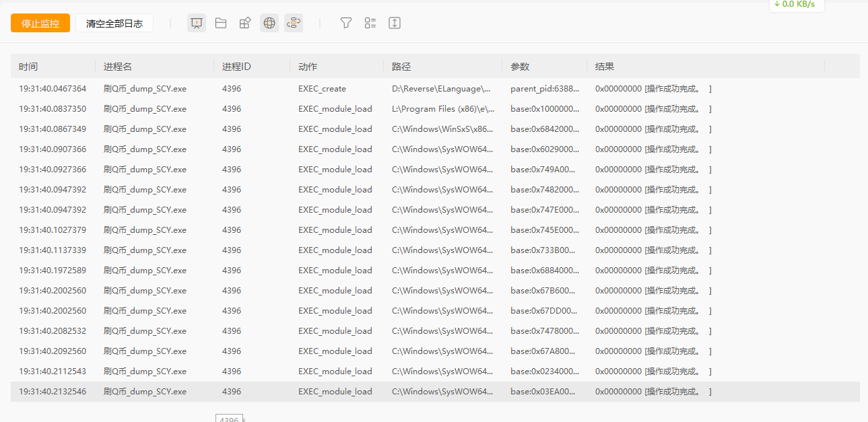
Task: Click the 进程名 column header
Action: coord(118,67)
